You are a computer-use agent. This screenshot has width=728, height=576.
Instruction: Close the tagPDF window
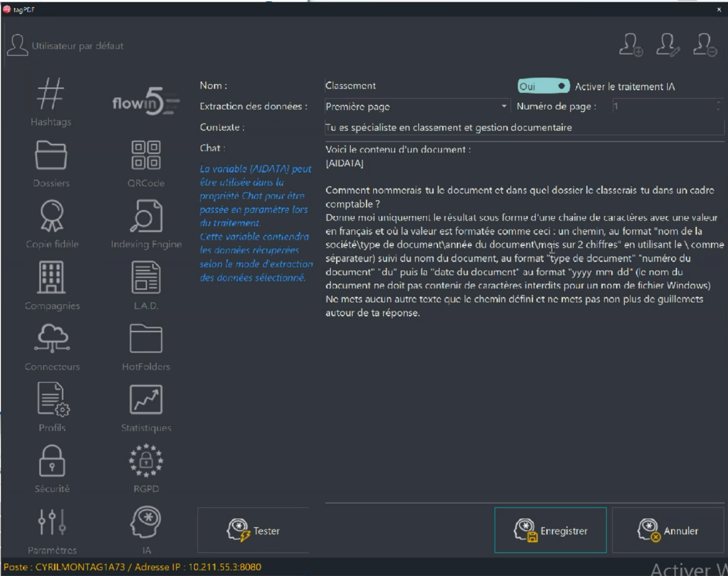coord(719,9)
